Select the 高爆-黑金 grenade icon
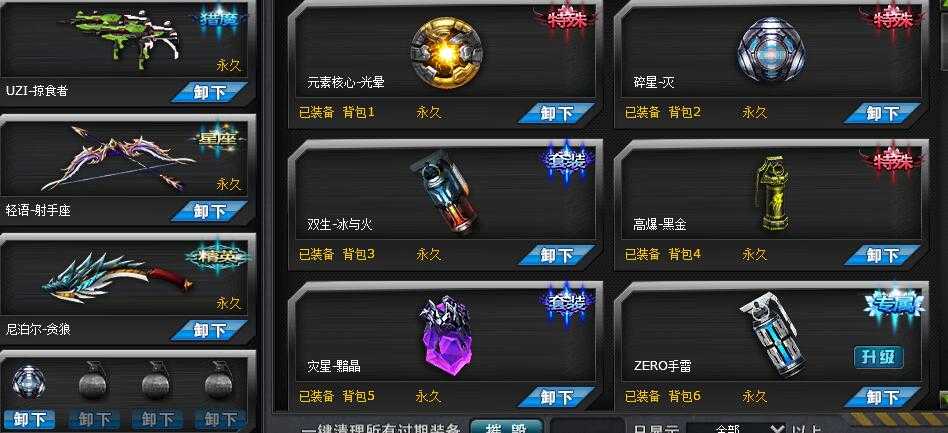This screenshot has height=433, width=948. tap(771, 192)
